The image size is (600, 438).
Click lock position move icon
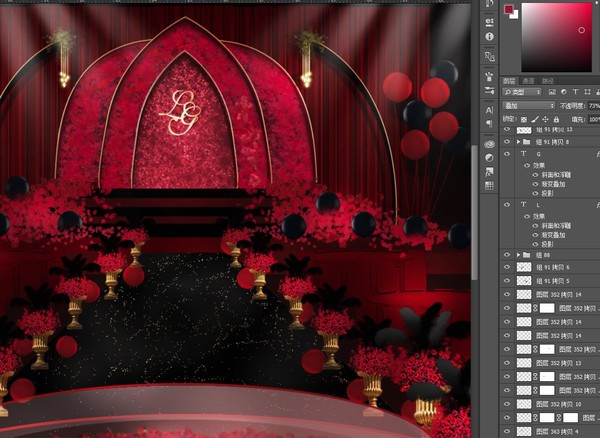(546, 119)
